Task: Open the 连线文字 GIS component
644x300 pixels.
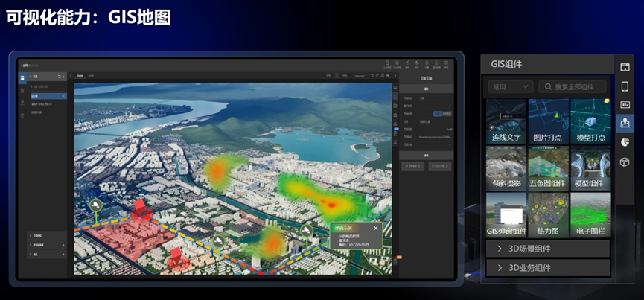Action: point(506,121)
